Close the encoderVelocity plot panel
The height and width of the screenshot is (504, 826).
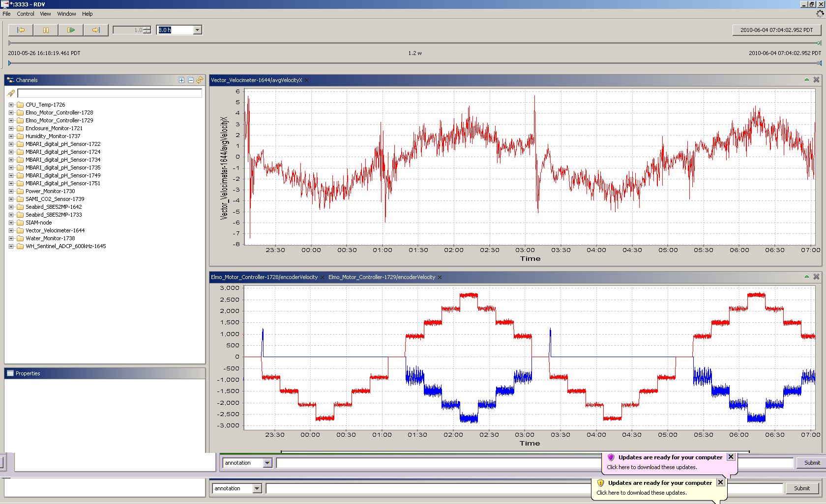[816, 277]
